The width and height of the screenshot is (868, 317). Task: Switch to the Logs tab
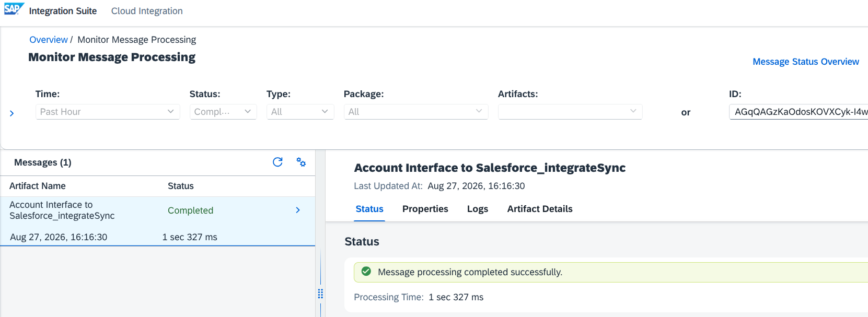coord(478,209)
